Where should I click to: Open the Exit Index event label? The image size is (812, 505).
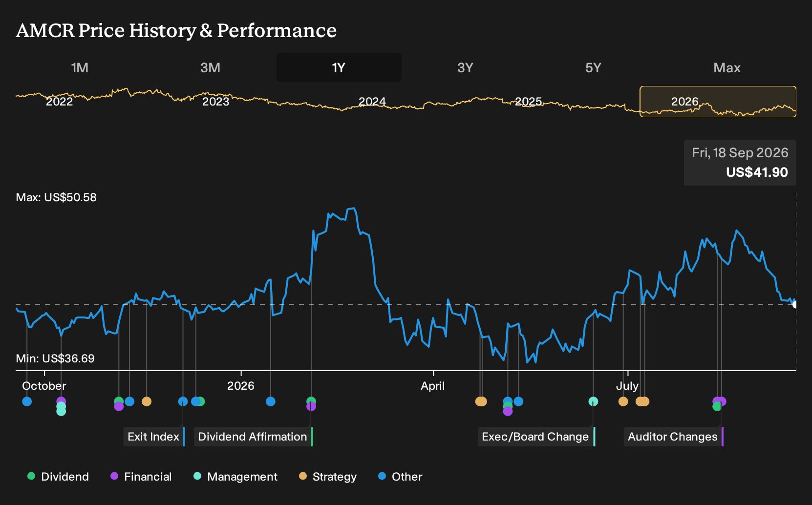154,437
